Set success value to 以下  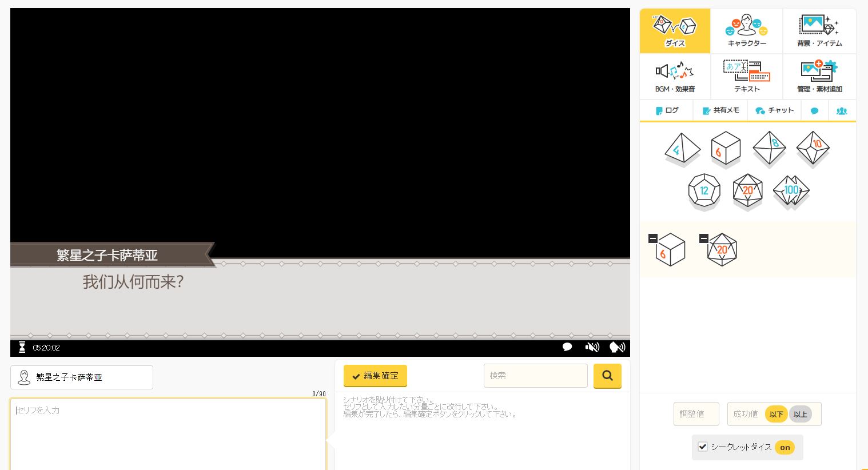click(x=776, y=414)
